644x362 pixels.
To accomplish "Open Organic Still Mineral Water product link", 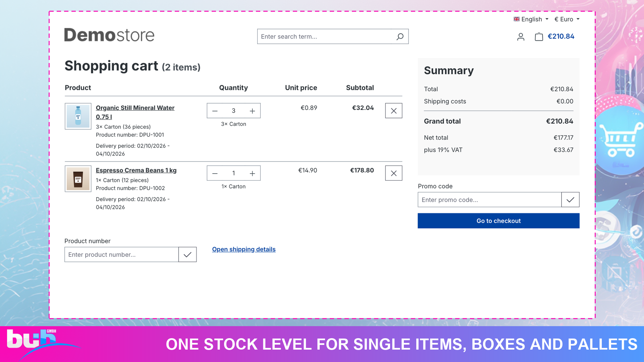I will (135, 112).
